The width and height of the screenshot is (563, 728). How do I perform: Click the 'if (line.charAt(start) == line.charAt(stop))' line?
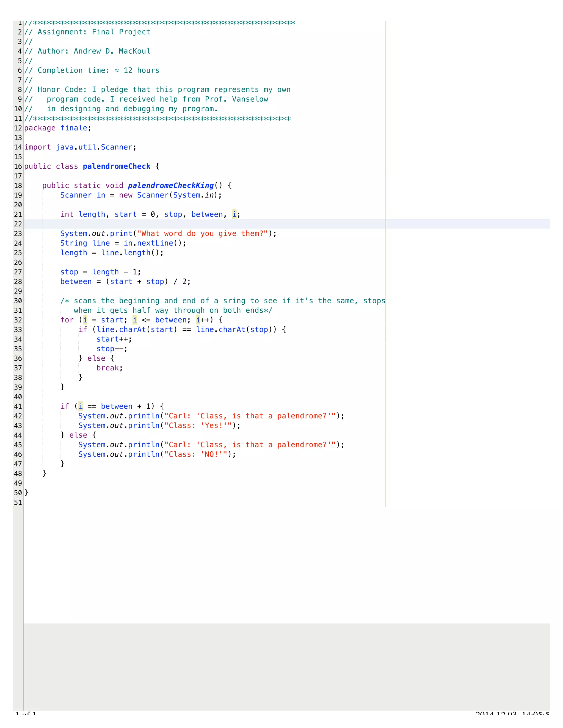click(182, 330)
